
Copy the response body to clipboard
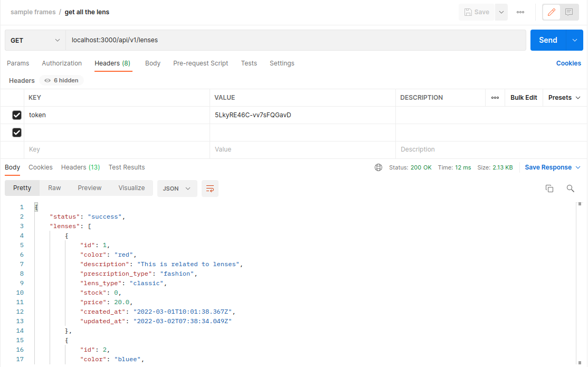[x=549, y=188]
